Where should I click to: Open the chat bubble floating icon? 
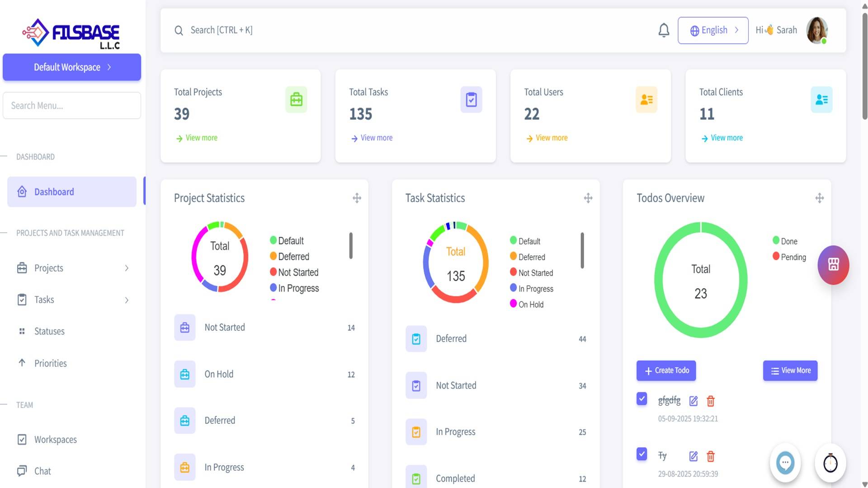tap(785, 463)
